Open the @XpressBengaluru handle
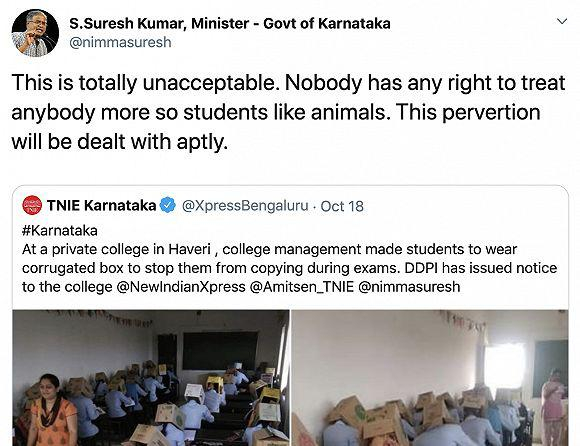Image resolution: width=580 pixels, height=446 pixels. click(x=245, y=206)
